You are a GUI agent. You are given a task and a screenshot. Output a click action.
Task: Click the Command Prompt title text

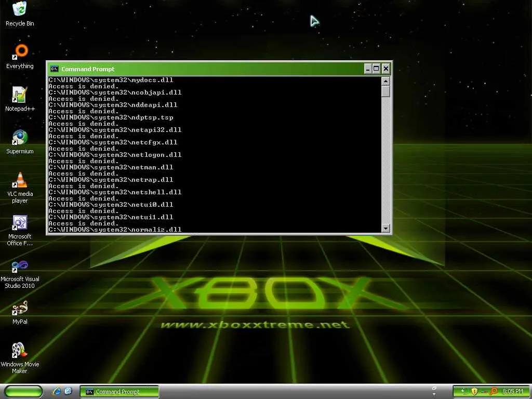point(88,69)
